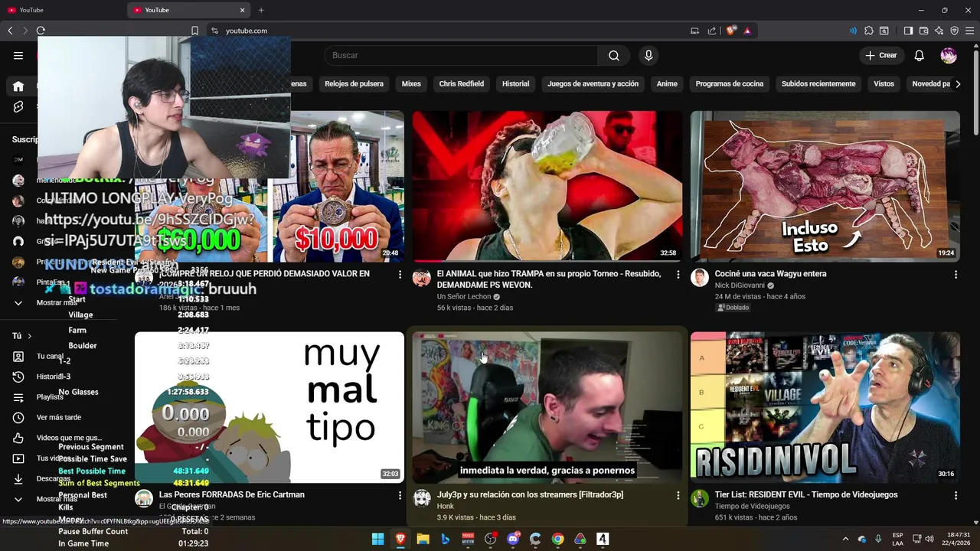
Task: Select Juegos de aventura y acción chip
Action: click(x=593, y=84)
